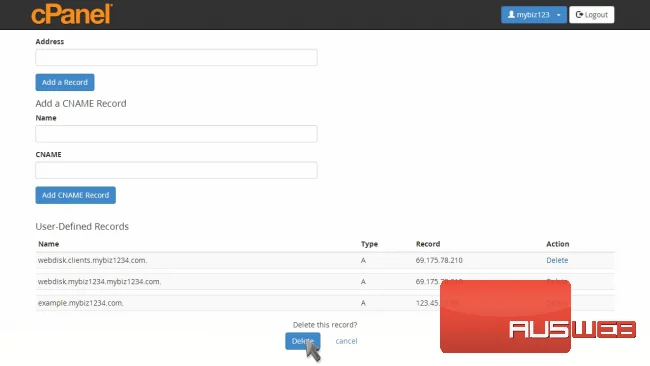This screenshot has height=366, width=650.
Task: Focus the CNAME input field
Action: click(176, 170)
